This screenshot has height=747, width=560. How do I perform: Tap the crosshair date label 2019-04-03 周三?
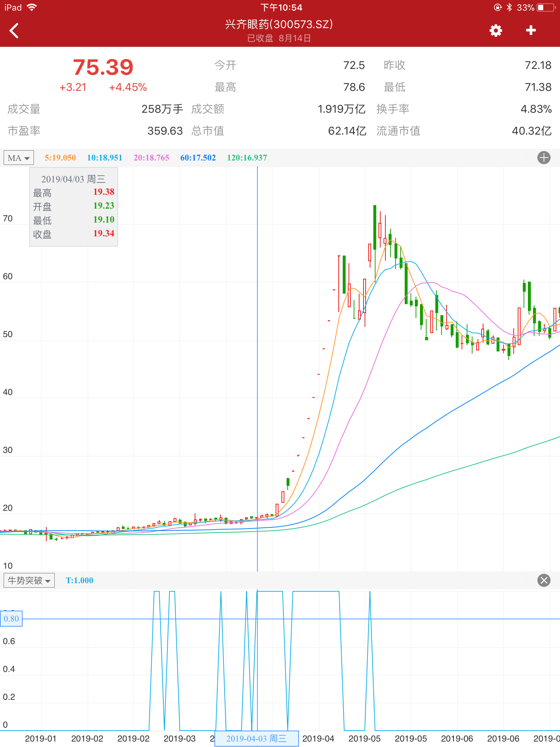point(257,739)
